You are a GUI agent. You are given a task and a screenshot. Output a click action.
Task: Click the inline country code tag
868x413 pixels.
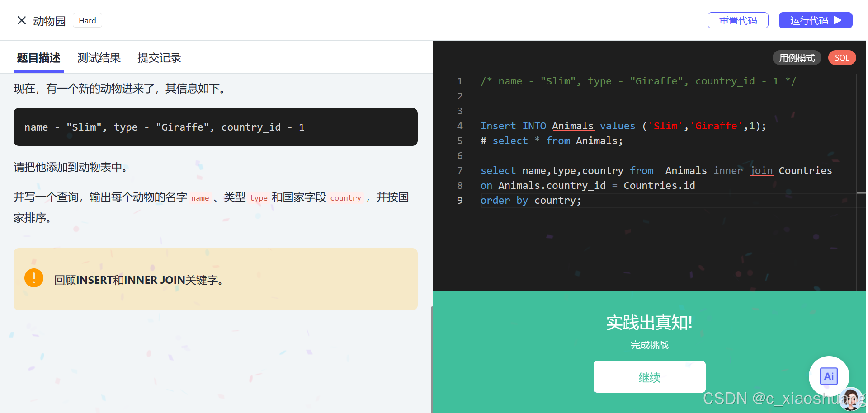(x=345, y=197)
